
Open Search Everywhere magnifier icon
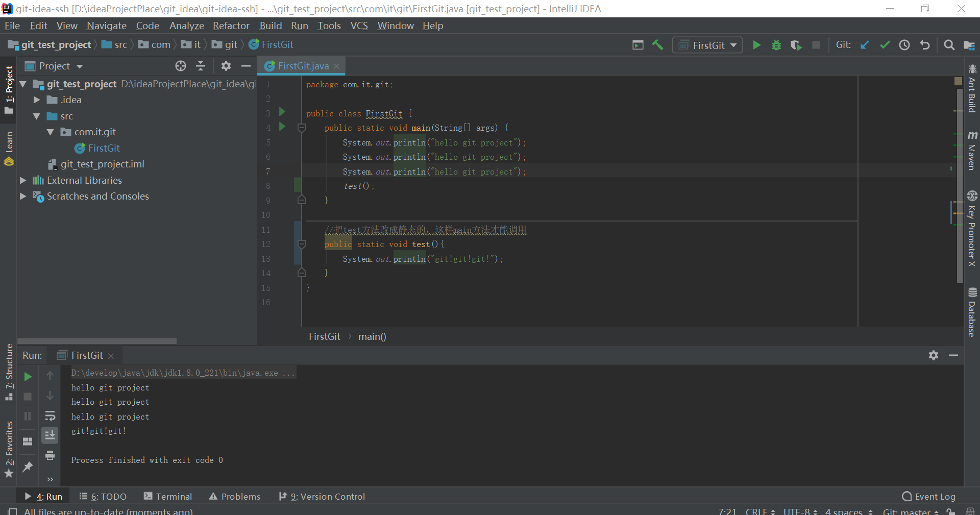tap(949, 45)
